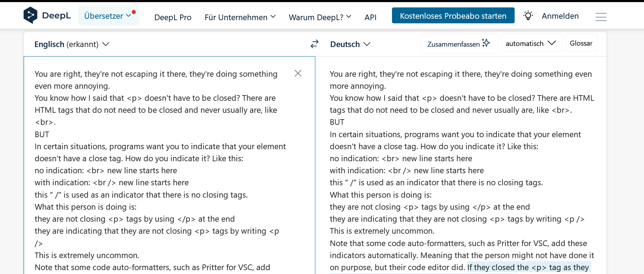Open the automatisch formality dropdown

click(531, 43)
